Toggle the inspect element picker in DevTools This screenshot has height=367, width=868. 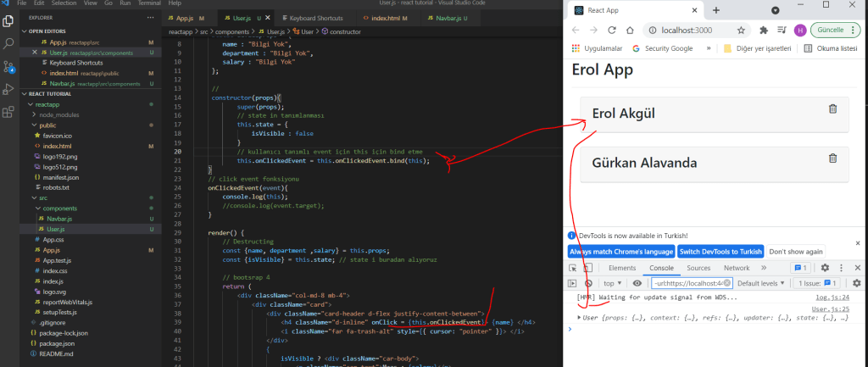point(573,268)
